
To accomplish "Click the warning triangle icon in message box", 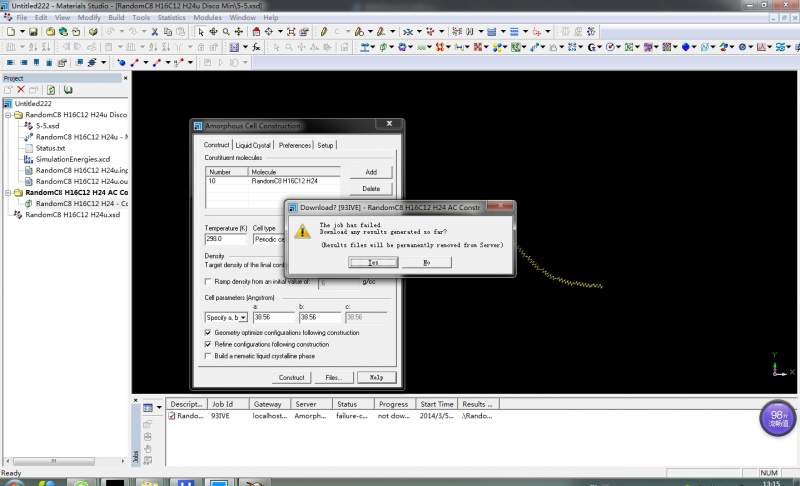I will (x=303, y=232).
